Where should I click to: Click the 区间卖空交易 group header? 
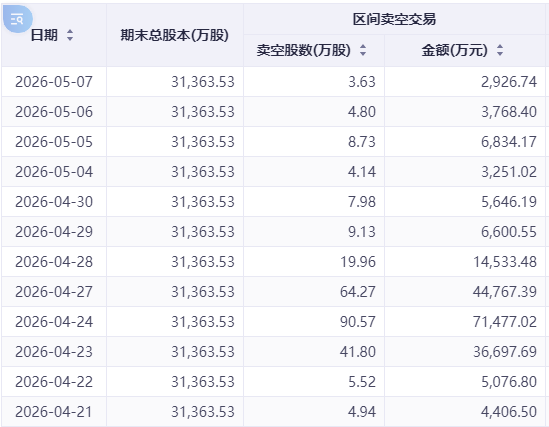(x=394, y=19)
